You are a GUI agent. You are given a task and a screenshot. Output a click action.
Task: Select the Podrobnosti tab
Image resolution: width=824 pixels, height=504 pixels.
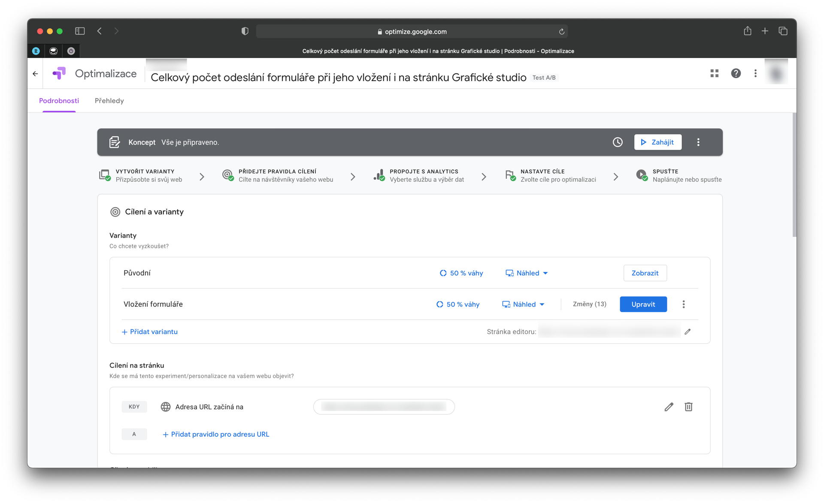tap(59, 101)
